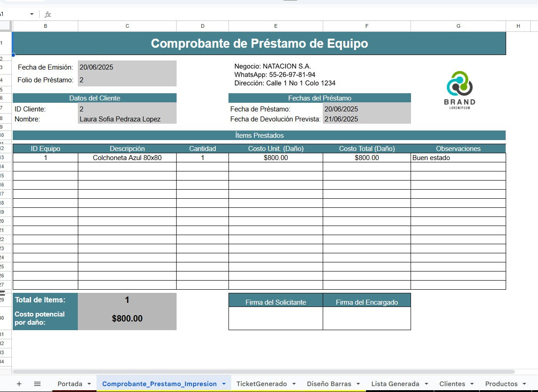The image size is (538, 392).
Task: Open the all sheets list icon
Action: (x=37, y=384)
